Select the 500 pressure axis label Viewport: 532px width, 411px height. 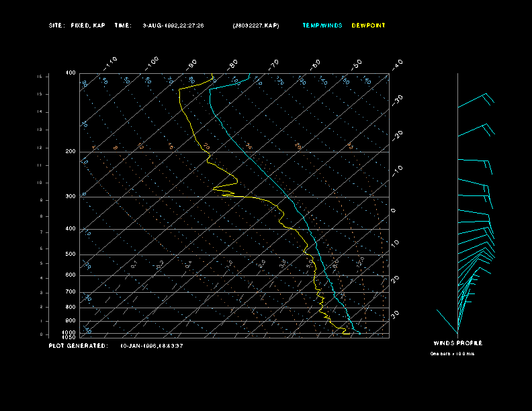pos(71,255)
